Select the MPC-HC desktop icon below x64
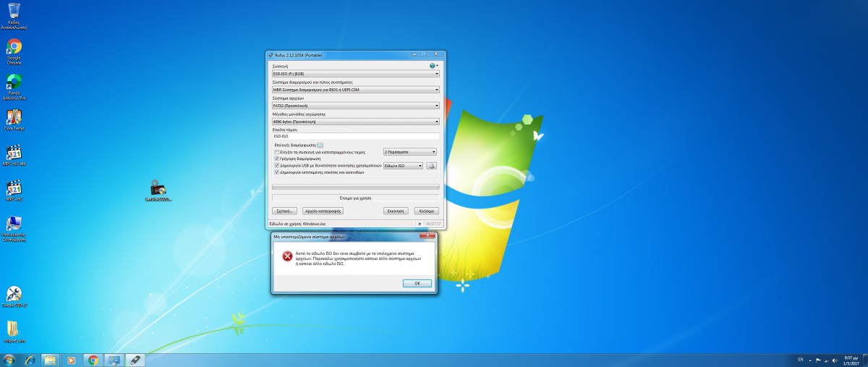Viewport: 868px width, 367px height. pos(14,190)
